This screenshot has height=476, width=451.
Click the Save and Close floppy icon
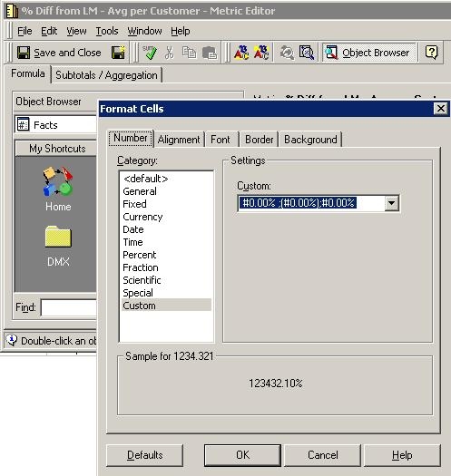point(24,53)
